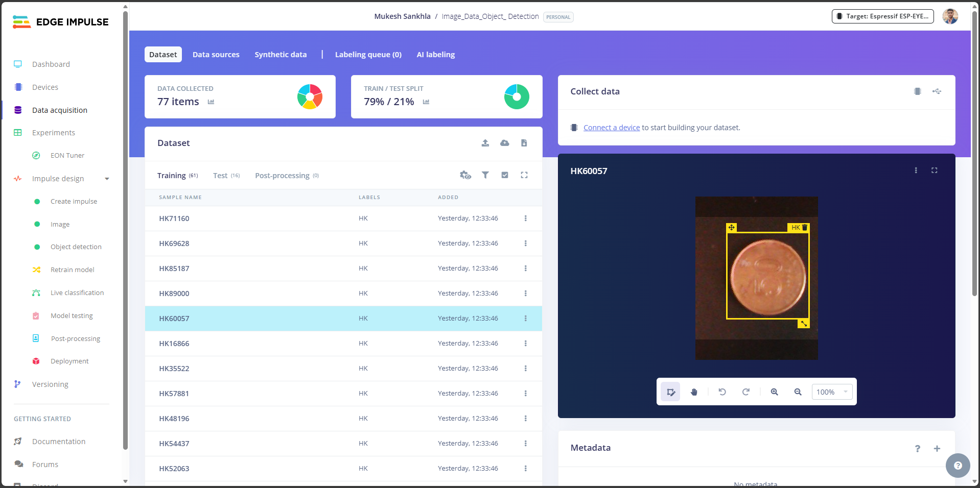The width and height of the screenshot is (980, 488).
Task: Open Data acquisition in the sidebar
Action: coord(60,110)
